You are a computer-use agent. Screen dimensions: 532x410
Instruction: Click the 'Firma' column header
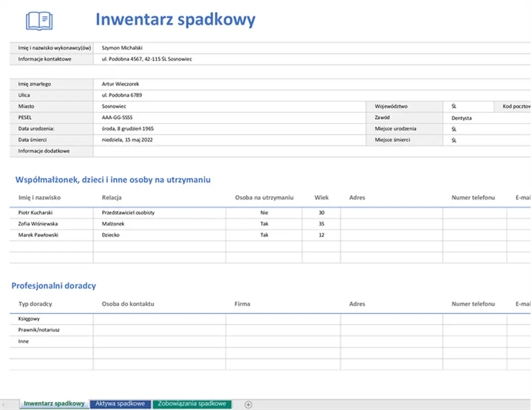pyautogui.click(x=242, y=304)
